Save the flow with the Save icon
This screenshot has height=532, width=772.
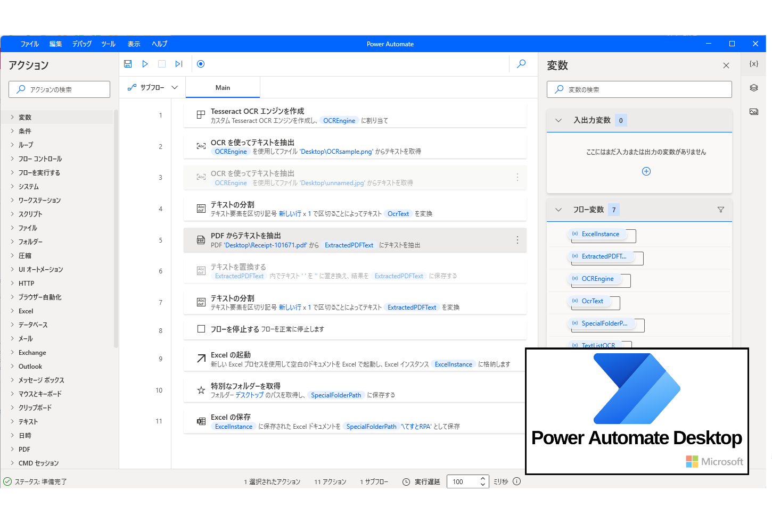[128, 64]
